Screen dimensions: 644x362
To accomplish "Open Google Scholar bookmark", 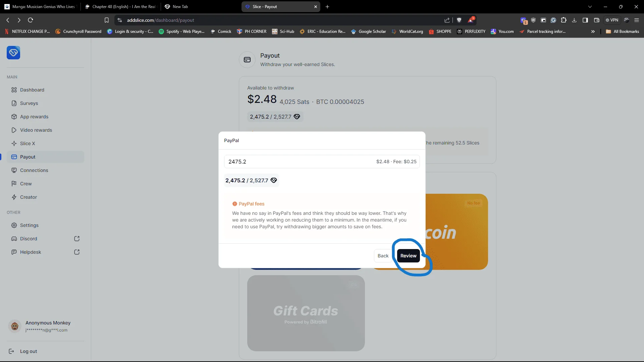I will (x=368, y=32).
